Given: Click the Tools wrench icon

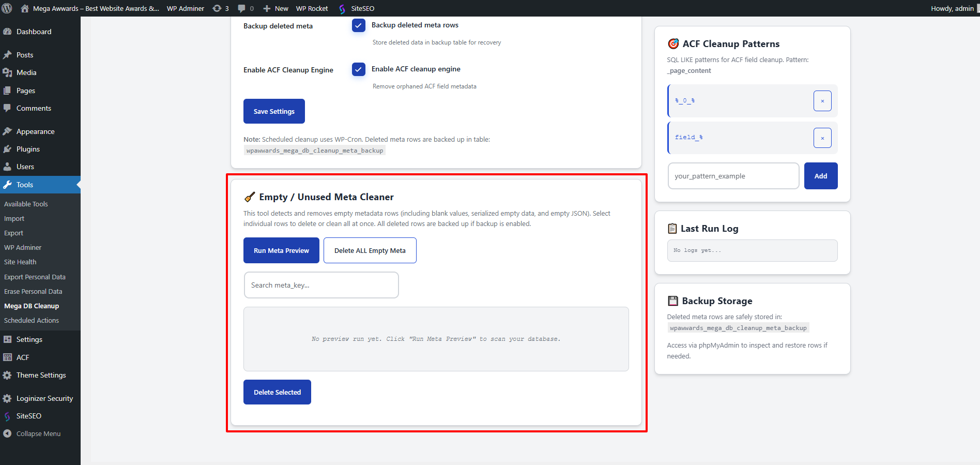Looking at the screenshot, I should pos(7,185).
